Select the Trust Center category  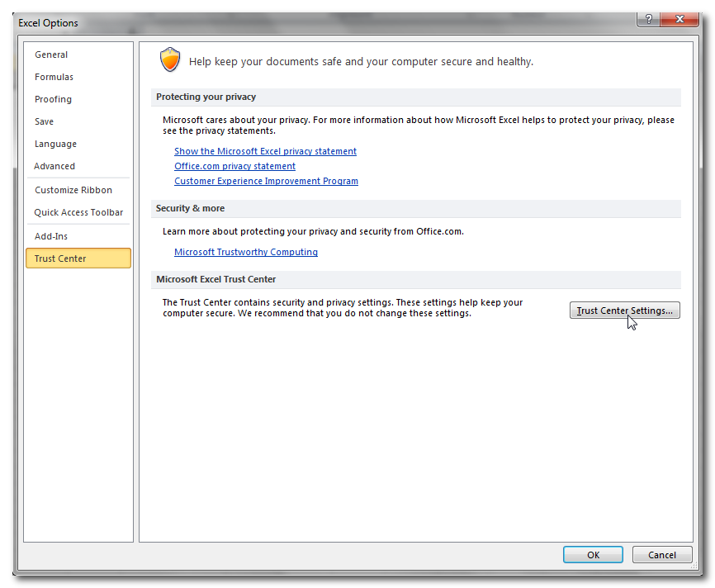[x=59, y=258]
